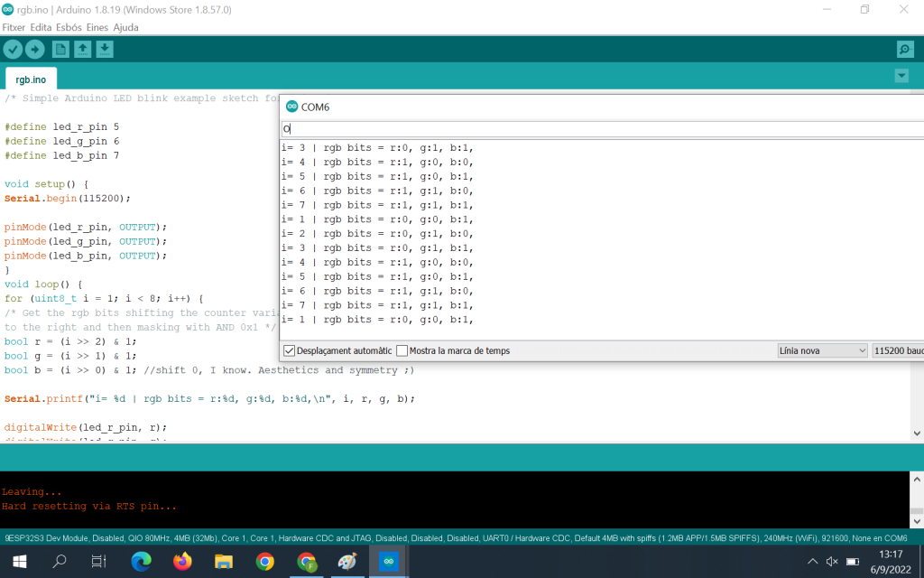Click the Verify sketch checkmark icon
The height and width of the screenshot is (578, 924).
click(x=13, y=50)
